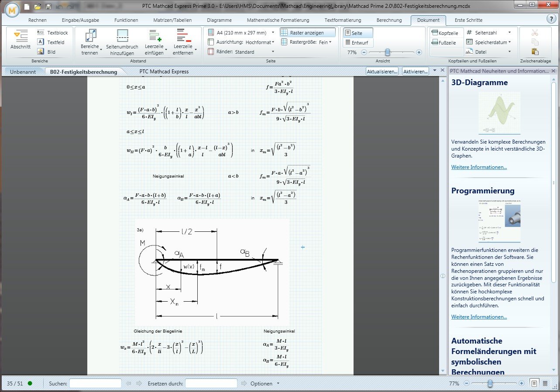Adjust the ribbon zoom slider handle
Viewport: 560px width, 392px height.
388,52
